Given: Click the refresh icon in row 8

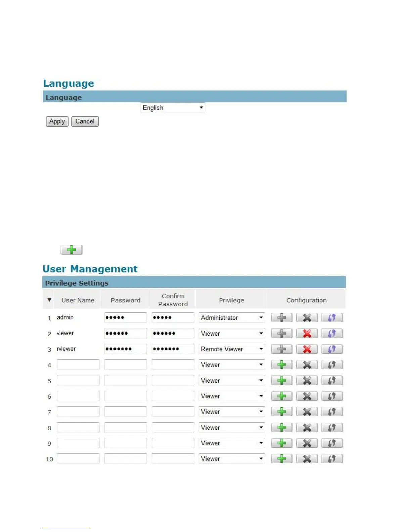Looking at the screenshot, I should point(332,428).
